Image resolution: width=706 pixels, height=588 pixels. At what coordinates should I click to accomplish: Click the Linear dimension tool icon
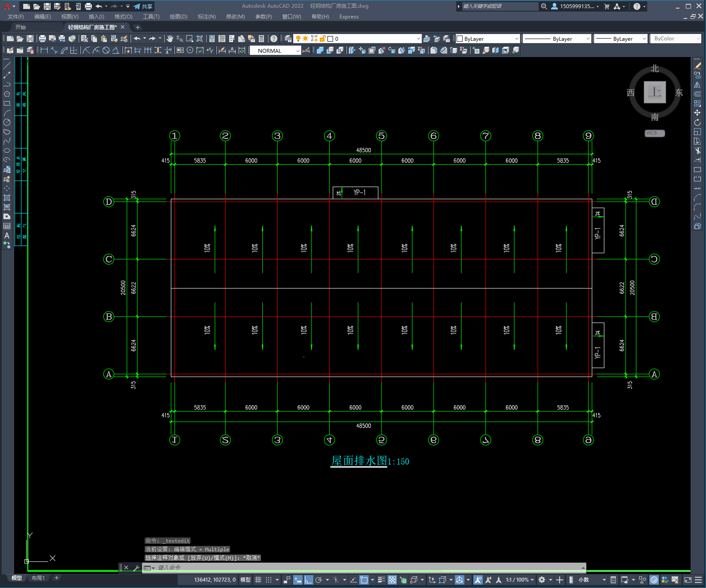(44, 51)
